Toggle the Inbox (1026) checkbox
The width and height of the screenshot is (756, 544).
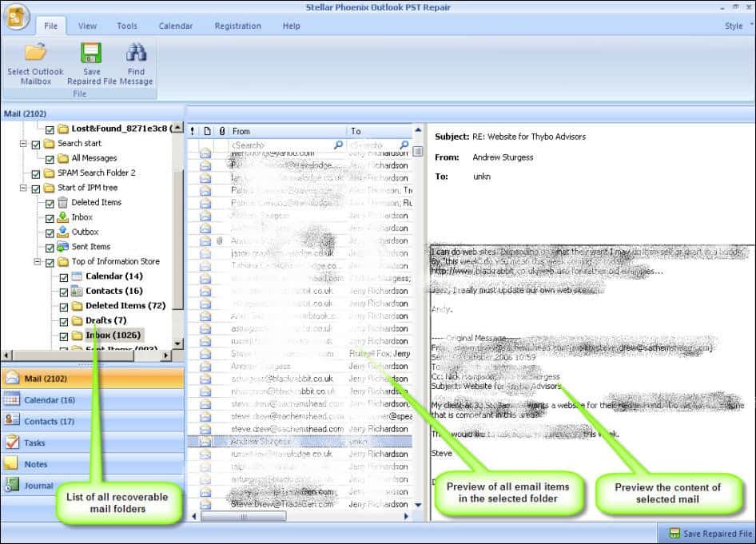[x=64, y=336]
